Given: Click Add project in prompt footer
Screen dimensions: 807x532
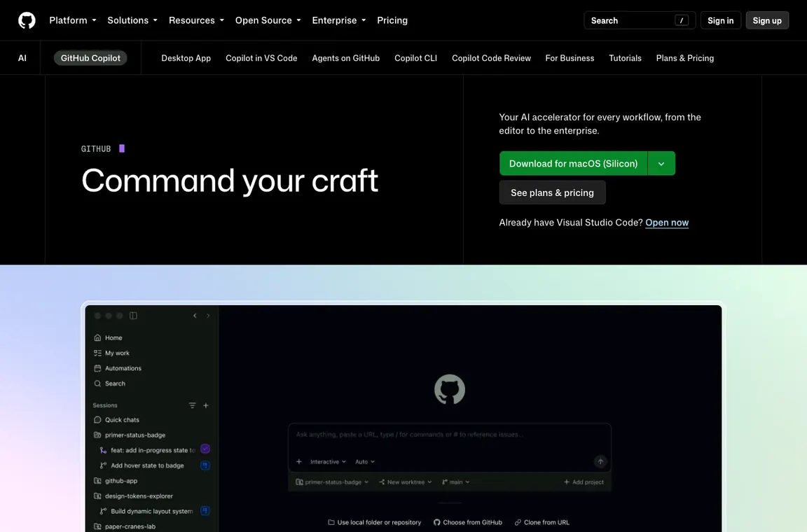Looking at the screenshot, I should pyautogui.click(x=584, y=482).
